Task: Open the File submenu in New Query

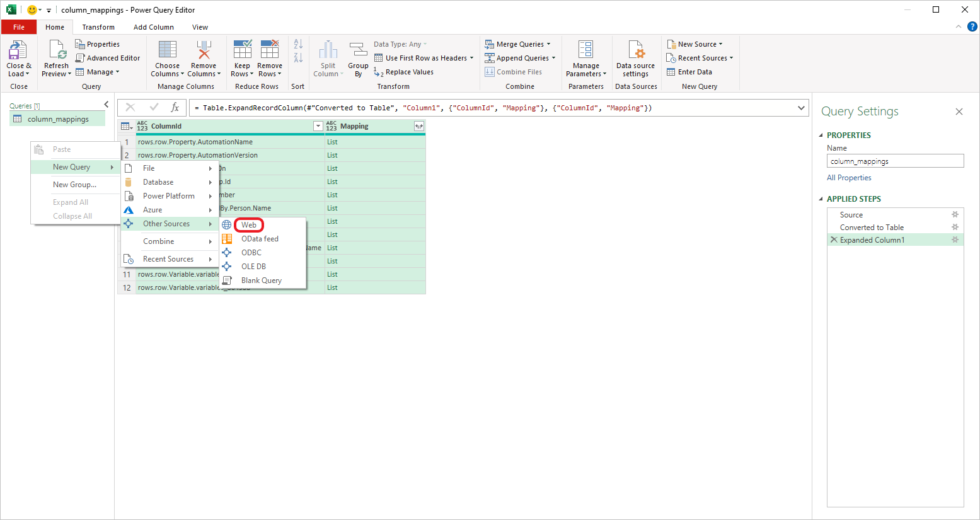Action: (170, 168)
